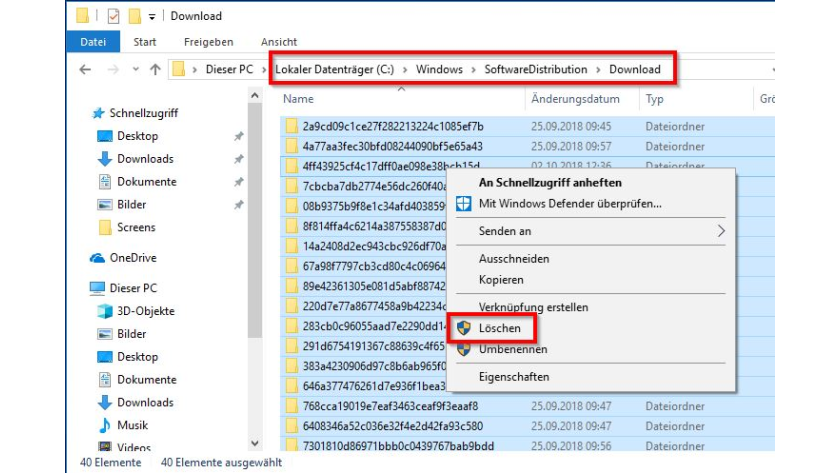Click the Forward navigation arrow
The image size is (840, 473).
113,69
